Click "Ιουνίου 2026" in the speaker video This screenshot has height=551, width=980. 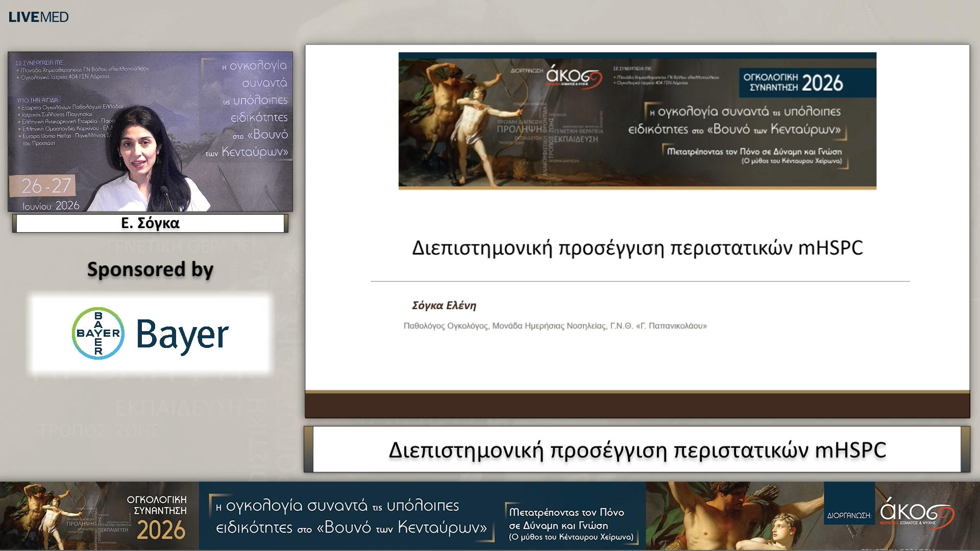[51, 206]
